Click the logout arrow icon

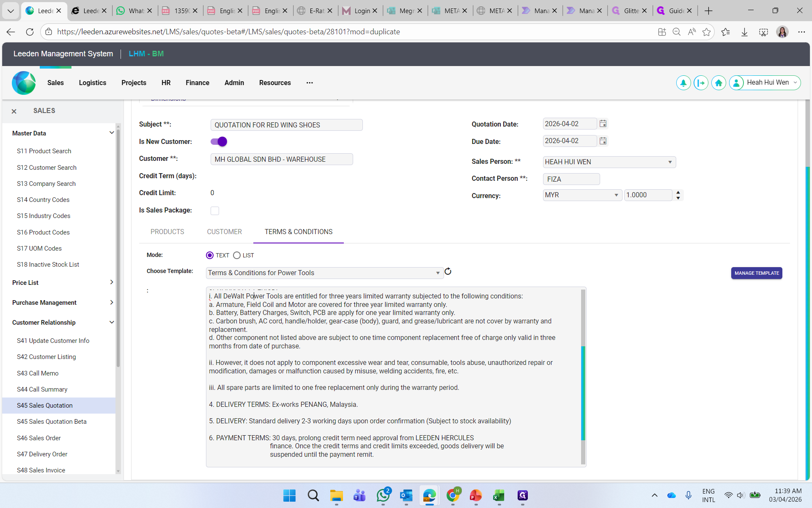click(x=701, y=83)
